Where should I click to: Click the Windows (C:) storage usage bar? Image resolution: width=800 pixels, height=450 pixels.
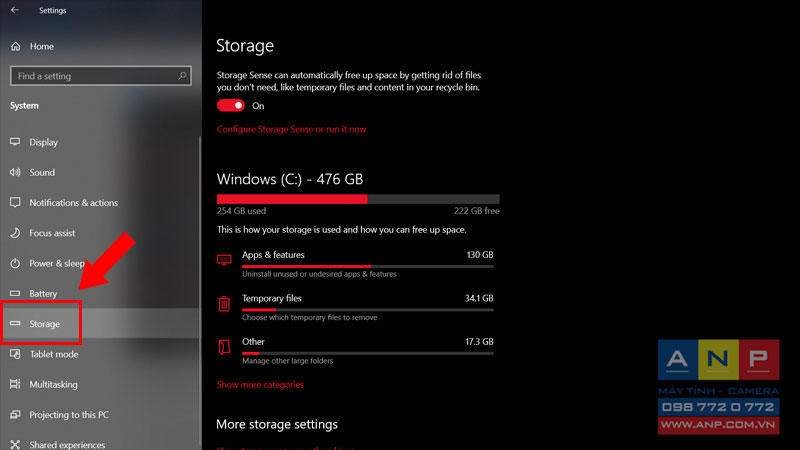358,199
